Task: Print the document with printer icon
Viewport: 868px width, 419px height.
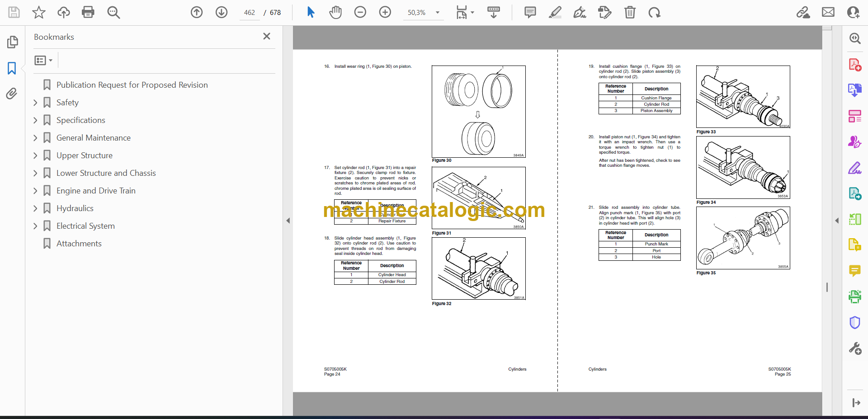Action: pos(88,12)
